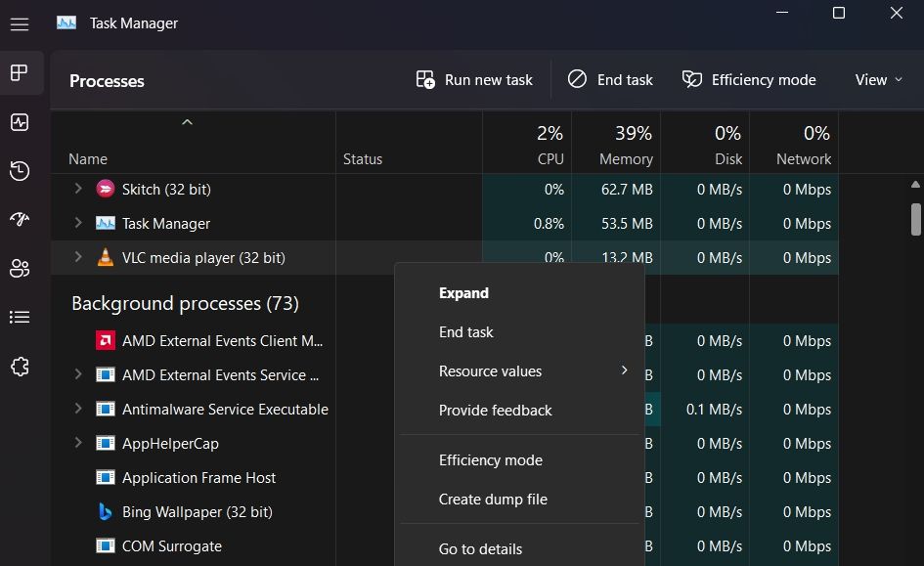Viewport: 924px width, 566px height.
Task: Expand the AppHelperCap process row
Action: click(x=78, y=442)
